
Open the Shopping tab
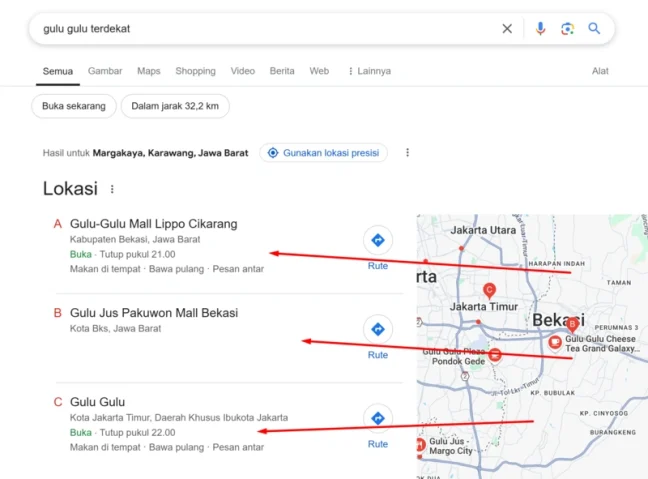click(195, 71)
